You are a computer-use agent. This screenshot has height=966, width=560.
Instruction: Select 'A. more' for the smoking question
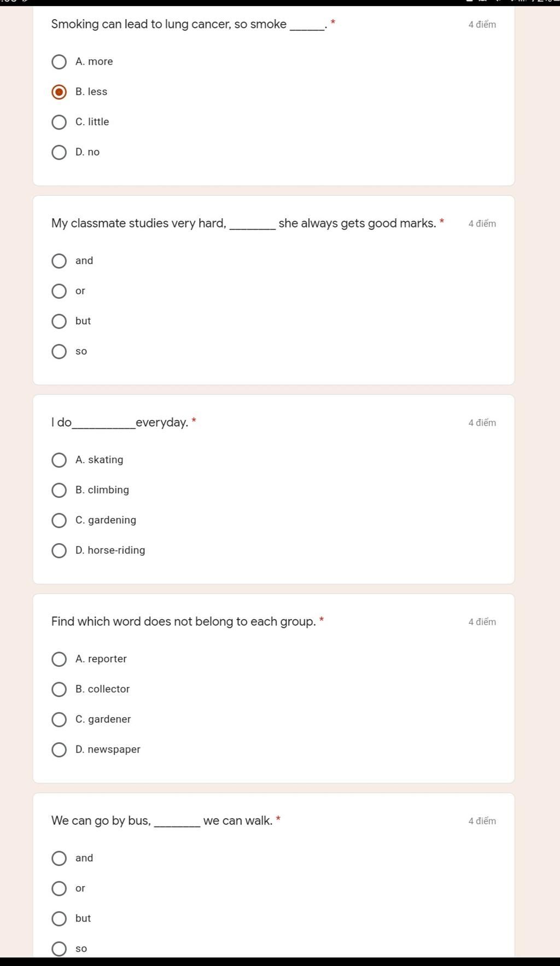[x=59, y=62]
